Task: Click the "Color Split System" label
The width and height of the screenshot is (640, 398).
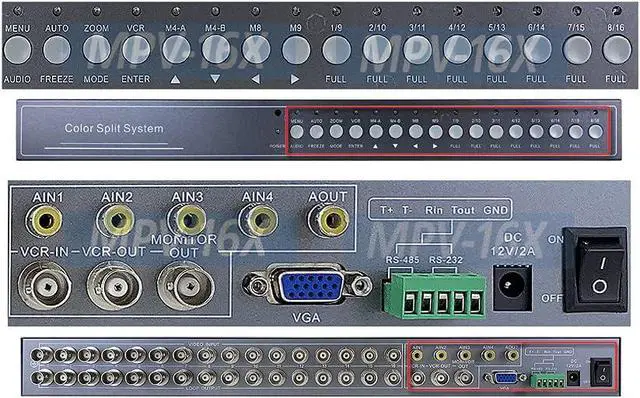Action: 114,129
